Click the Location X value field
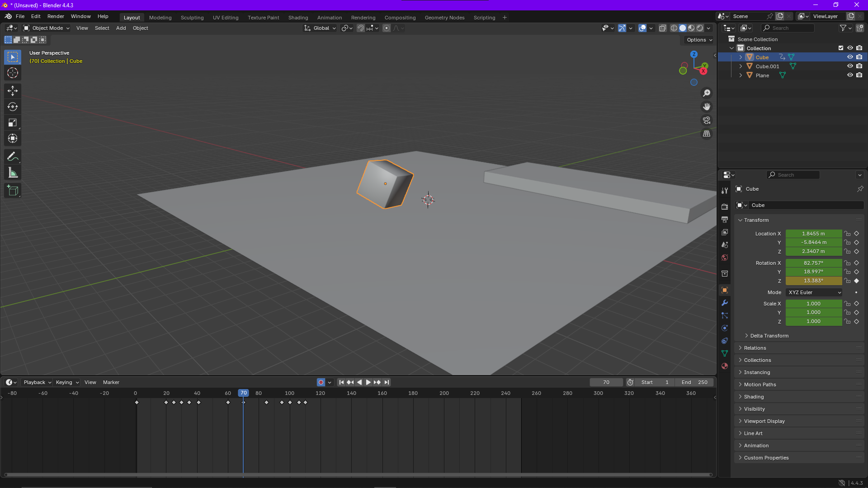868x488 pixels. 813,234
